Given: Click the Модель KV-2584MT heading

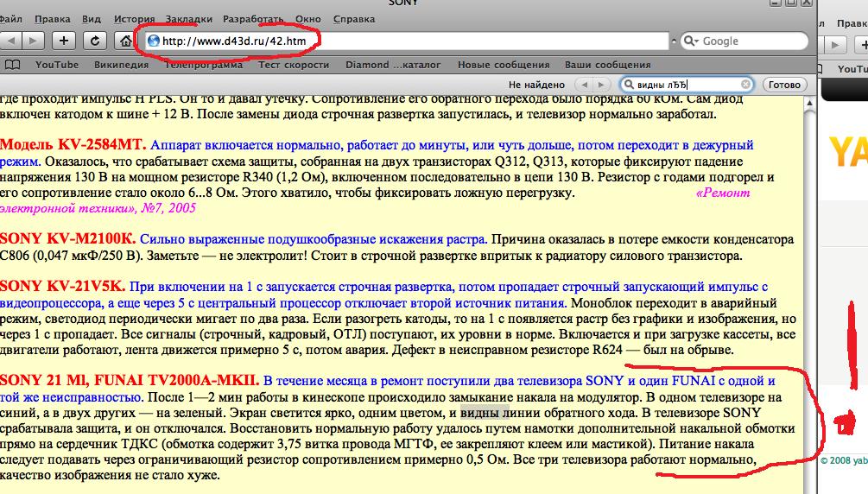Looking at the screenshot, I should pyautogui.click(x=73, y=144).
